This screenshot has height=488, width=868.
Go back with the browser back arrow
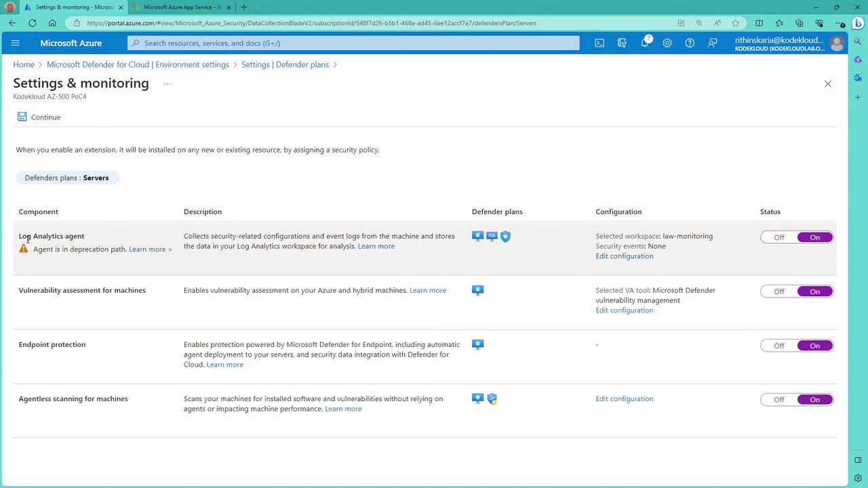click(x=12, y=23)
